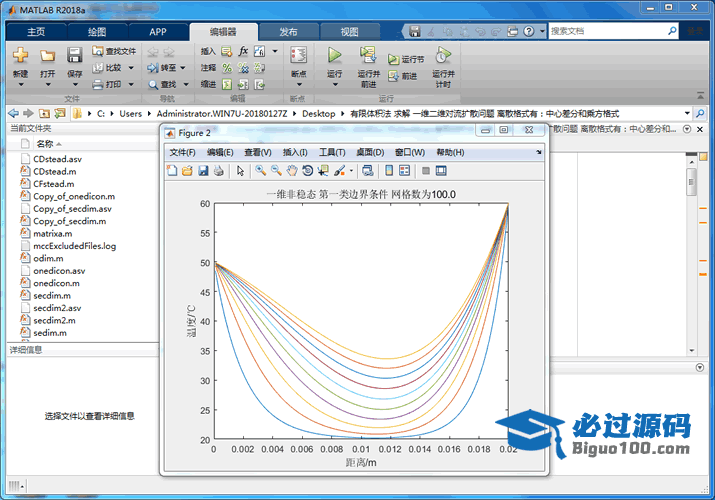Click the Compare button in ribbon
715x500 pixels.
(108, 68)
